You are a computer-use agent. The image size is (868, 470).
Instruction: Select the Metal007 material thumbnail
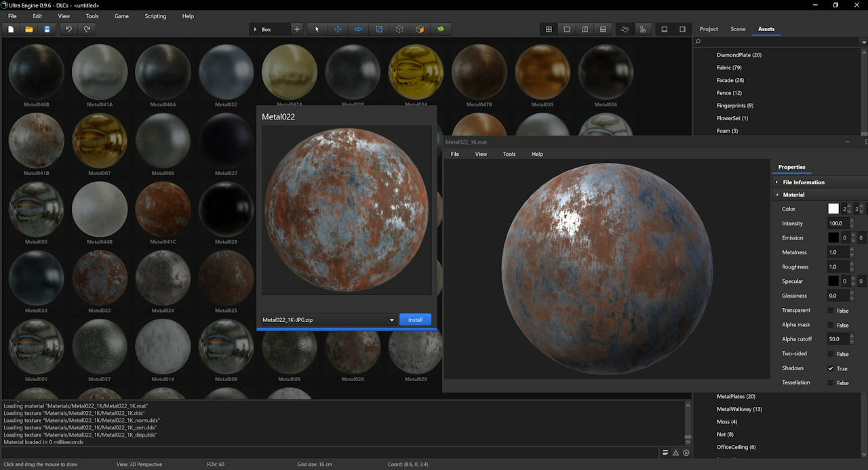pyautogui.click(x=100, y=141)
